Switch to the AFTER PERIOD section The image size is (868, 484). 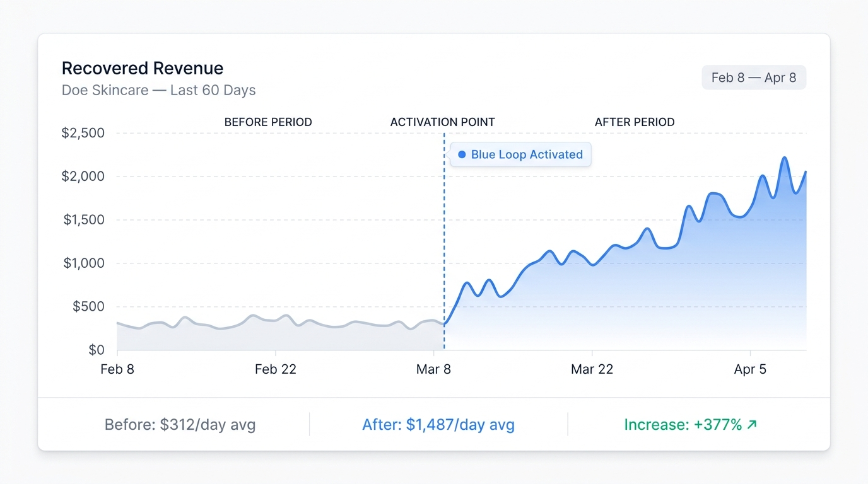pos(635,122)
